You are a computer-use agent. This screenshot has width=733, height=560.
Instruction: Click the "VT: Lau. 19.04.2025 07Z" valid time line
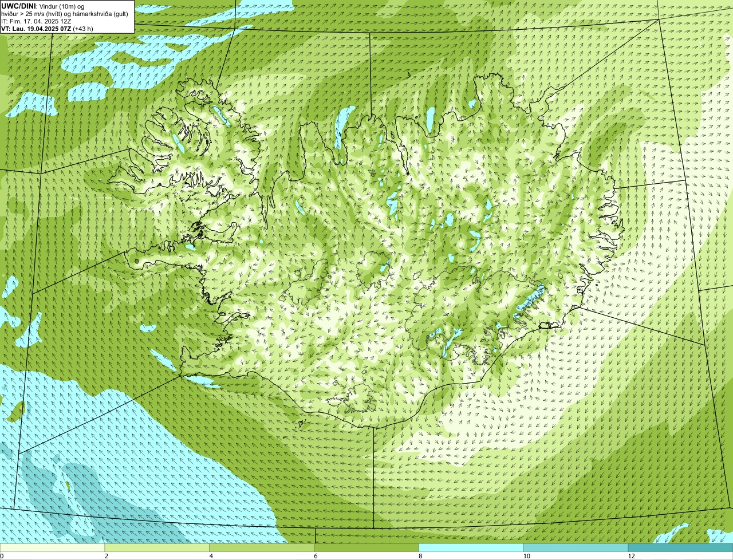tap(48, 29)
